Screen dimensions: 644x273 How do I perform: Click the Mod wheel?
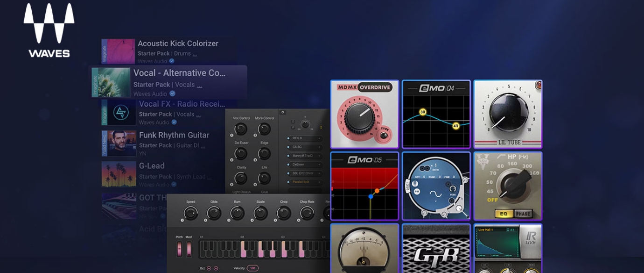[x=189, y=249]
